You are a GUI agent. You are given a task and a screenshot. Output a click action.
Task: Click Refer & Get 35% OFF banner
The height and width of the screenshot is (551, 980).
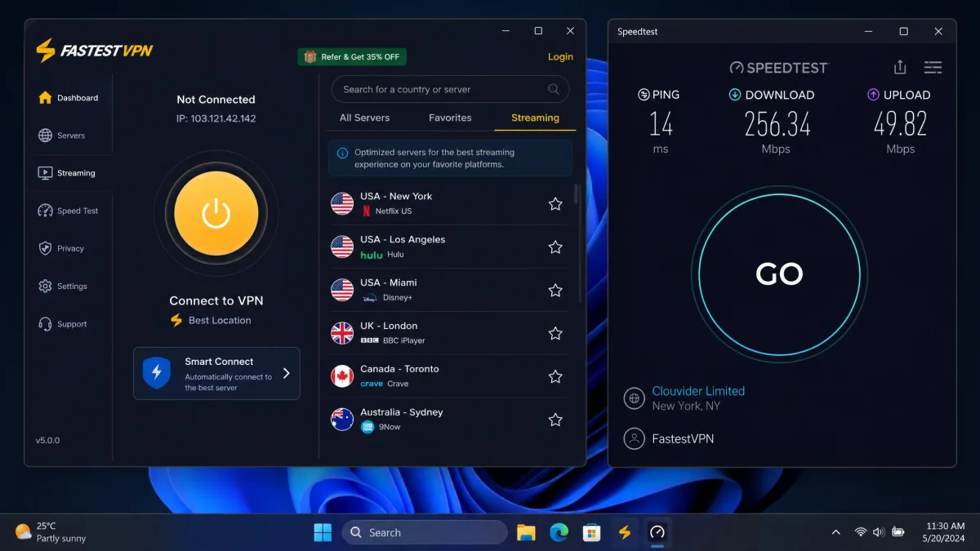tap(352, 56)
